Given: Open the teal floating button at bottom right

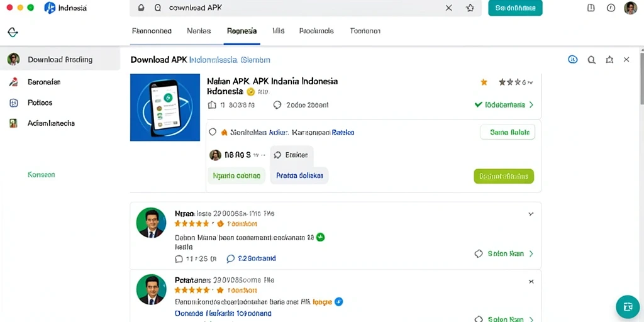Looking at the screenshot, I should (x=628, y=307).
